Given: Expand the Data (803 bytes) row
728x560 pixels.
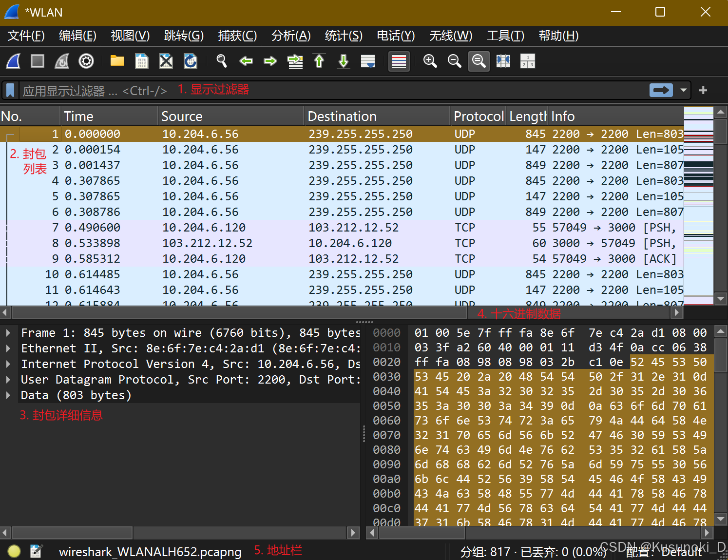Looking at the screenshot, I should pyautogui.click(x=8, y=395).
